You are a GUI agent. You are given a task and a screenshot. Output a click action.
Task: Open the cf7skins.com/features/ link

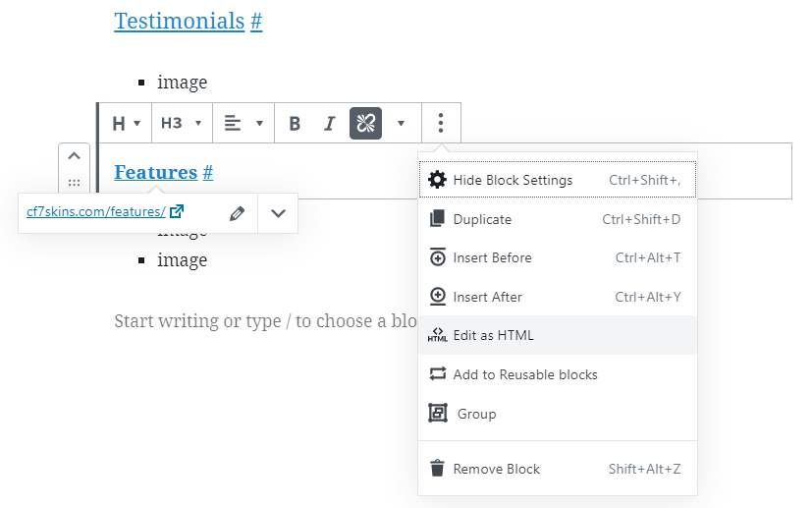click(96, 211)
